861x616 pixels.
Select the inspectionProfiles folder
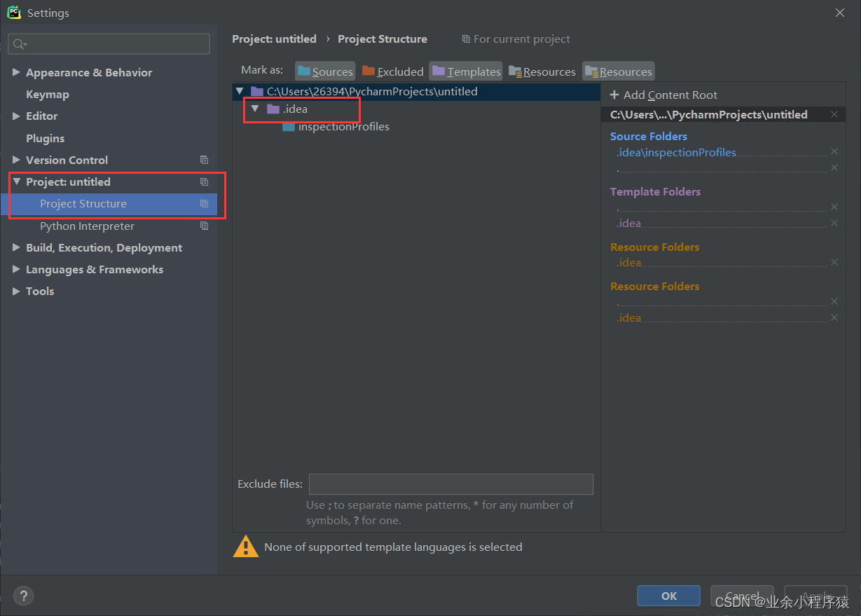point(343,127)
